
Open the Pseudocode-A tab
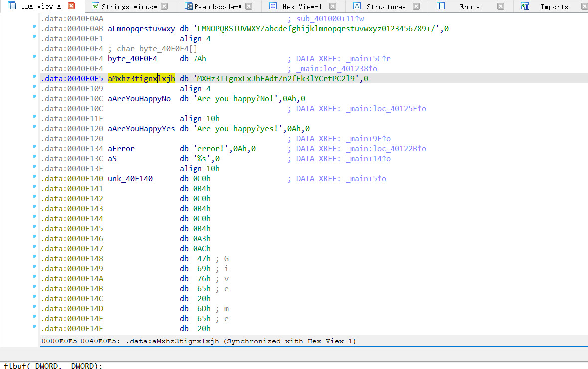[x=218, y=7]
